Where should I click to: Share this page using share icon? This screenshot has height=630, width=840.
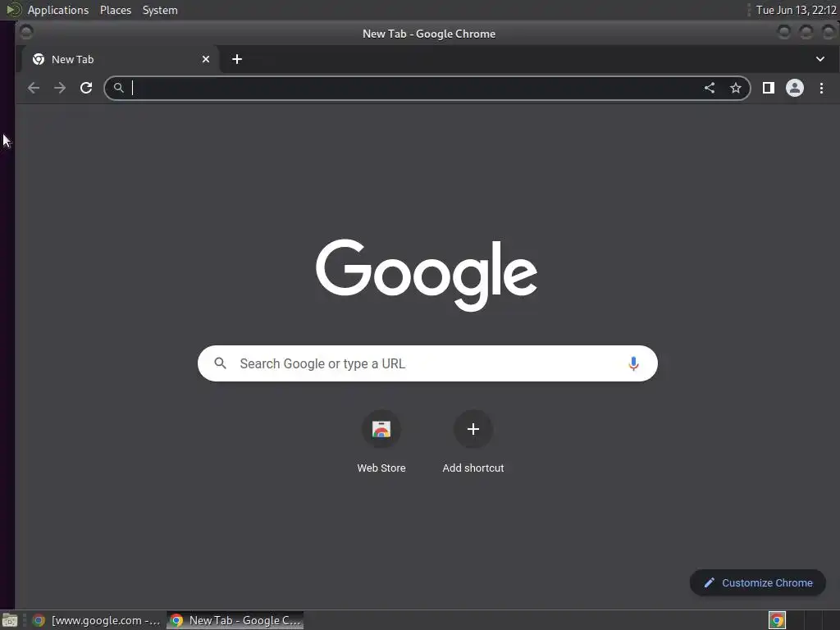tap(710, 88)
